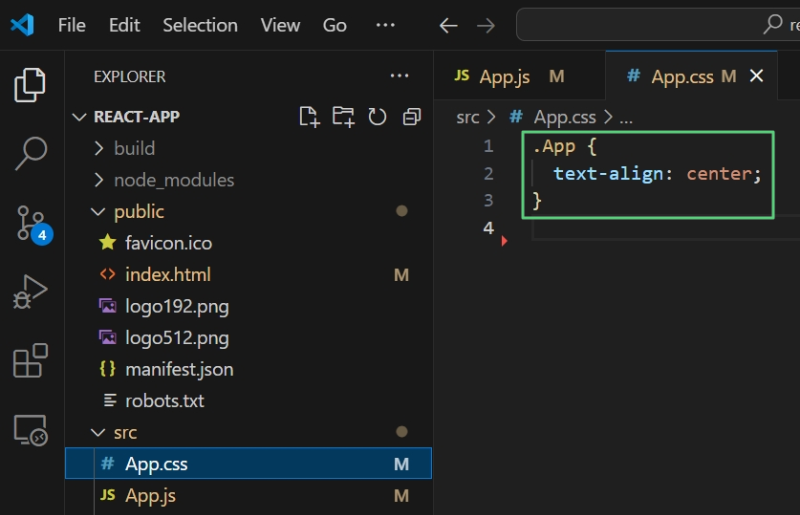Refresh the Explorer file tree
Image resolution: width=800 pixels, height=515 pixels.
click(377, 117)
